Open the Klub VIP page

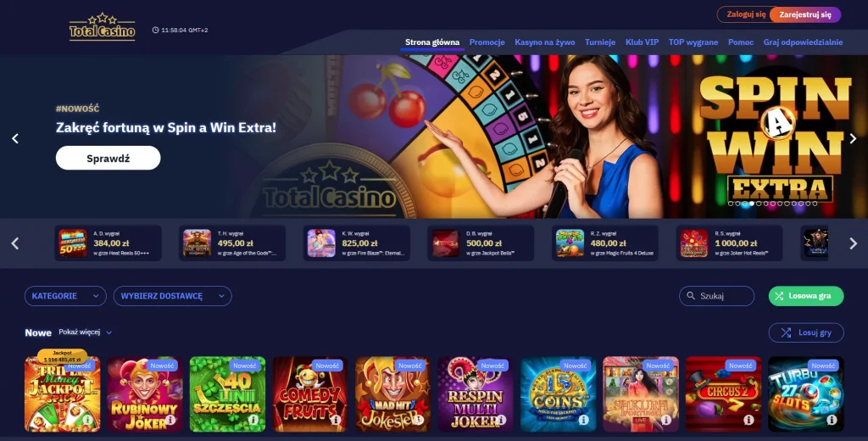coord(643,42)
